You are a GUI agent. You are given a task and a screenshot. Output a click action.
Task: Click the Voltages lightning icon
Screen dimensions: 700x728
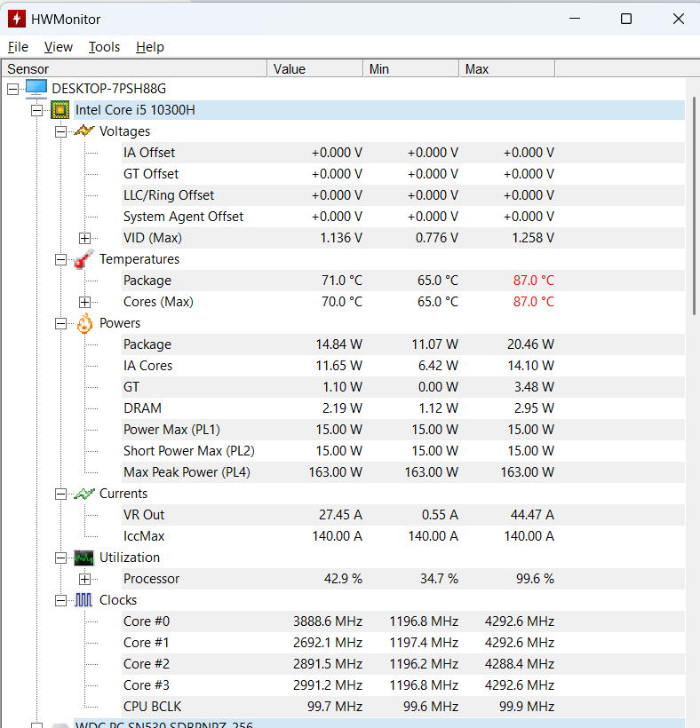(84, 131)
